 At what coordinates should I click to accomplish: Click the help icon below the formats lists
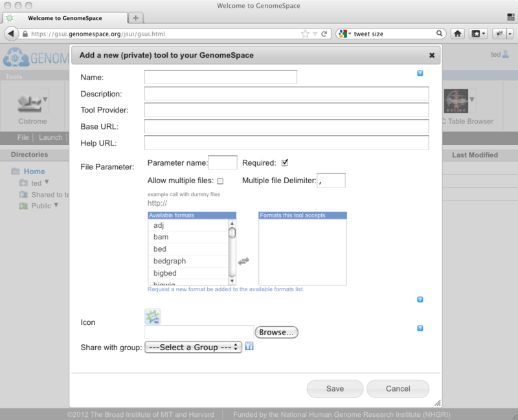pyautogui.click(x=420, y=300)
